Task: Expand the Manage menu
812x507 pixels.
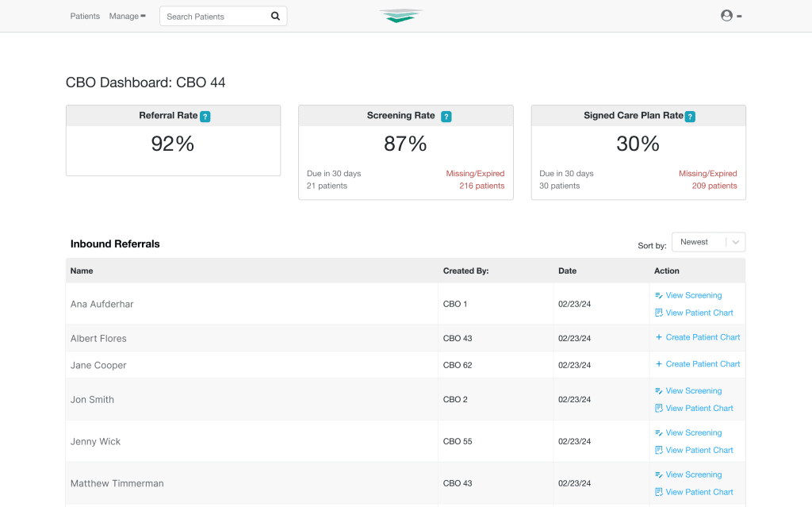Action: coord(127,16)
